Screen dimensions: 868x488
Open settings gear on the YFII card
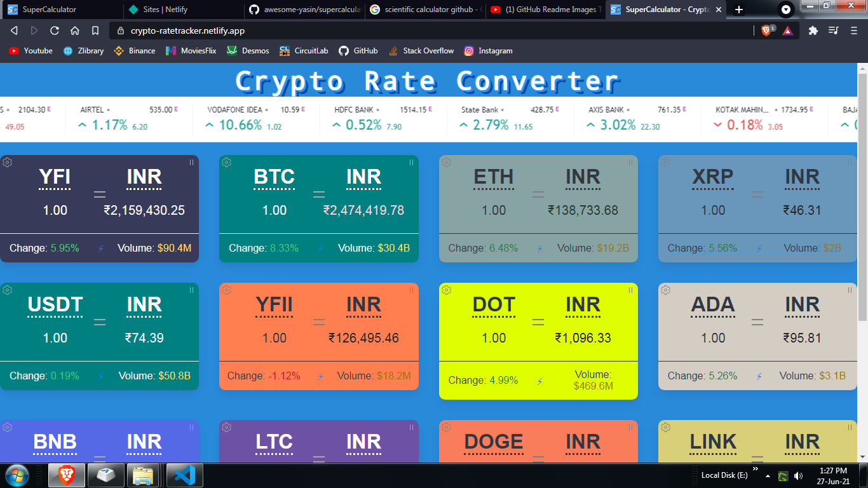point(226,290)
